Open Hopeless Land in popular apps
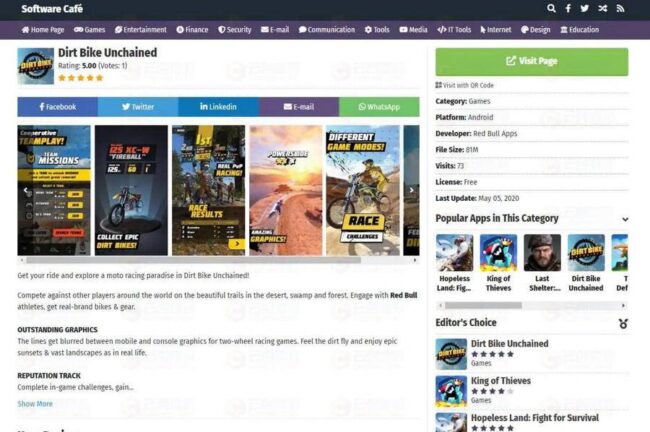 pos(454,263)
